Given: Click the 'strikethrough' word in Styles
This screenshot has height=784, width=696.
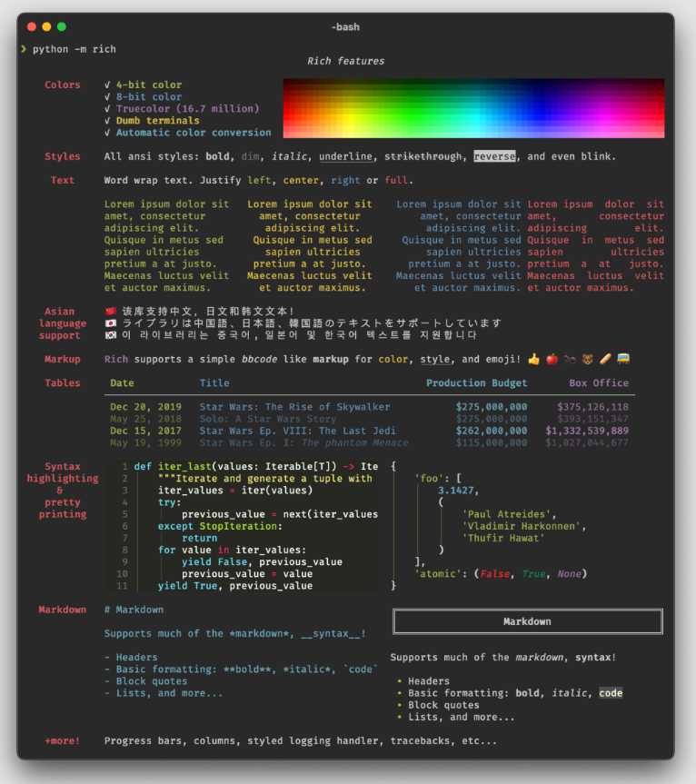Looking at the screenshot, I should tap(423, 156).
